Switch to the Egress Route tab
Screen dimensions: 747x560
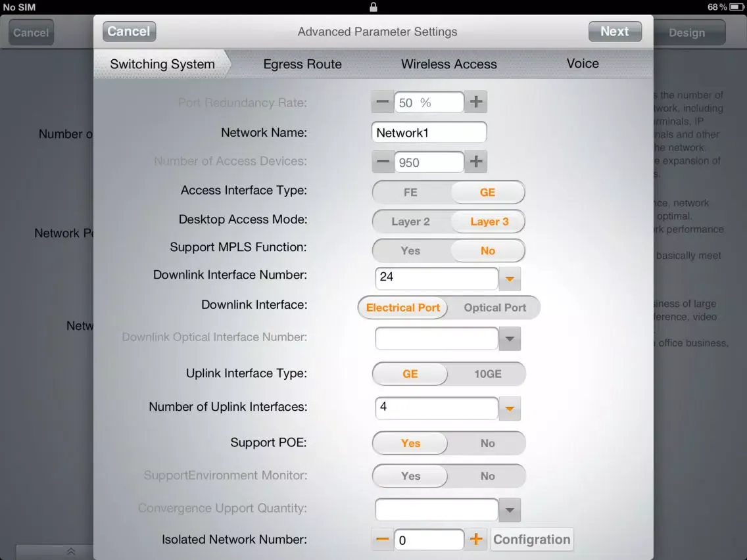[x=302, y=64]
